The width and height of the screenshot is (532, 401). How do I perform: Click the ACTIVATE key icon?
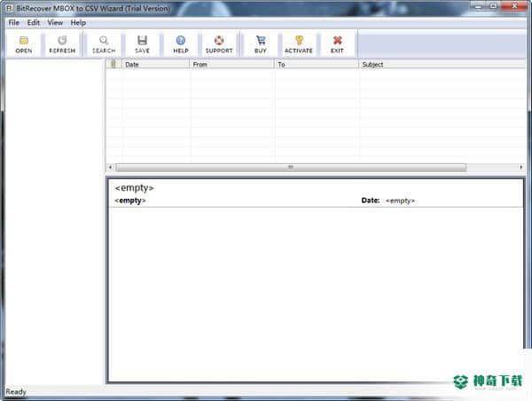[x=299, y=44]
